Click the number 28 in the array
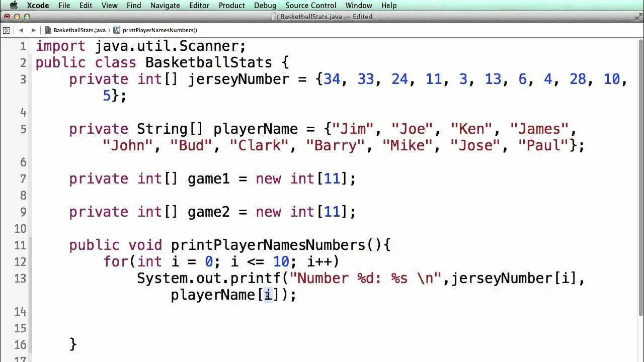Screen dimensions: 644x362 [578, 79]
